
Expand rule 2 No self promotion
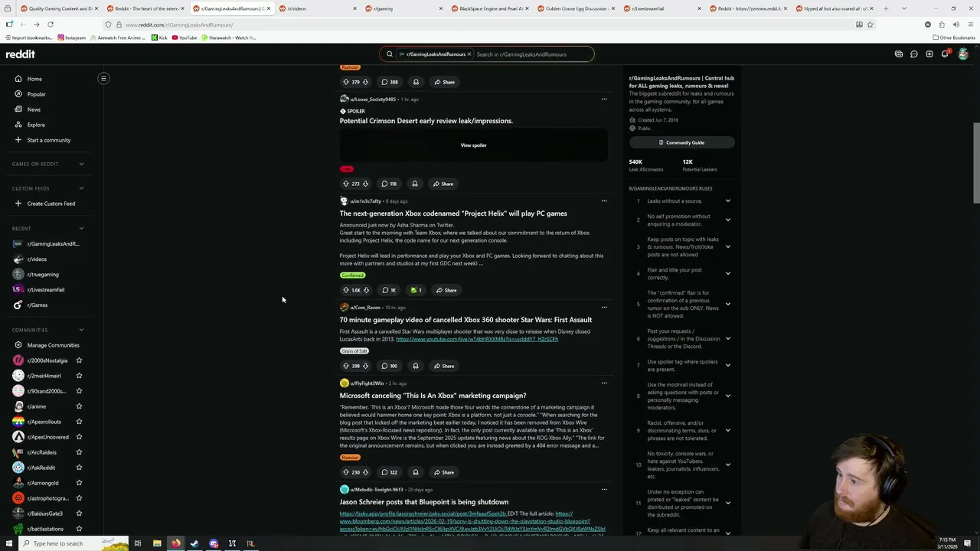pos(728,220)
